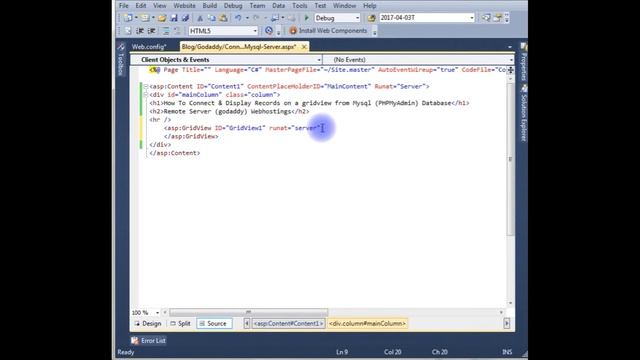Click the Decrease Indent icon
The height and width of the screenshot is (360, 640).
coord(140,31)
